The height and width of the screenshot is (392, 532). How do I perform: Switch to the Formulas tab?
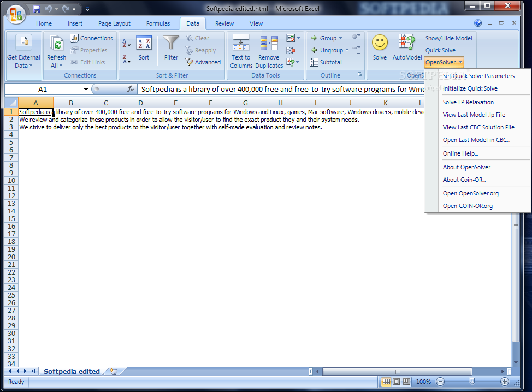coord(158,23)
